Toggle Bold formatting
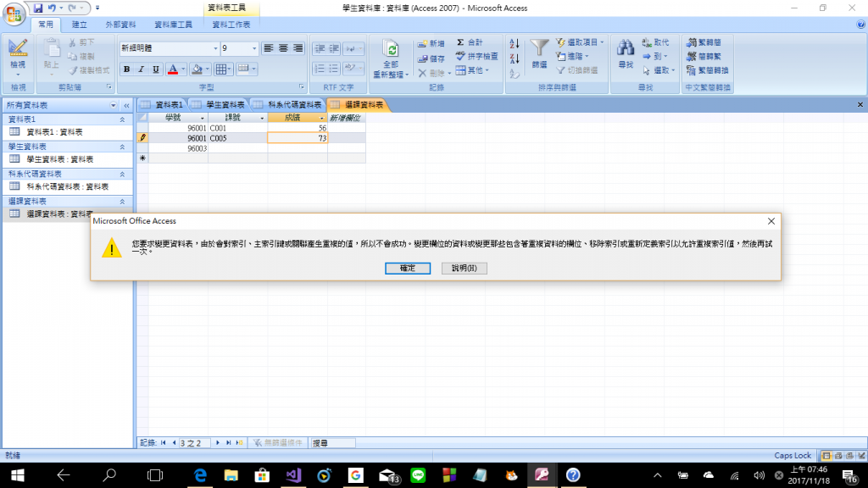868x488 pixels. (127, 69)
